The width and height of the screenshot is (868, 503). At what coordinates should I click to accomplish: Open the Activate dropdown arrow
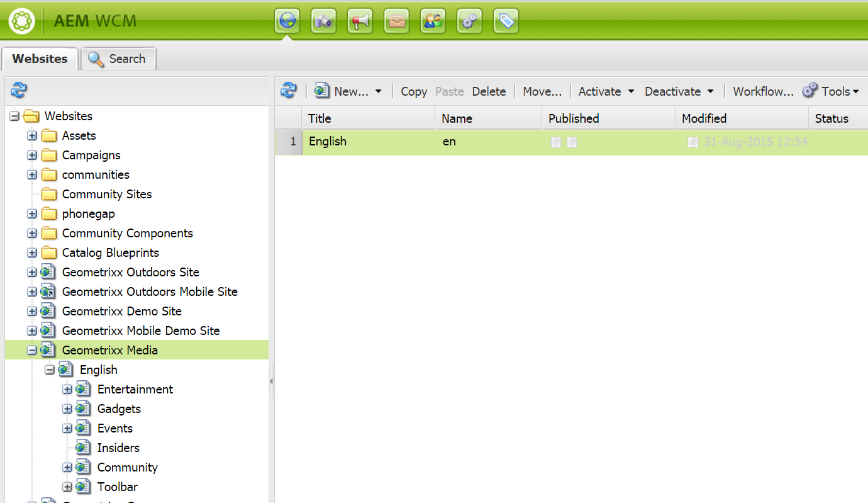point(631,91)
